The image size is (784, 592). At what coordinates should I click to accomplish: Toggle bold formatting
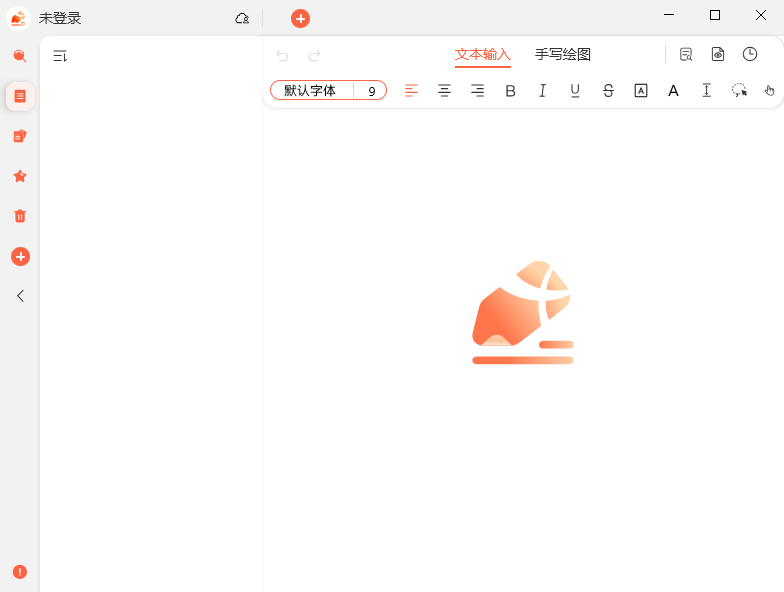510,90
